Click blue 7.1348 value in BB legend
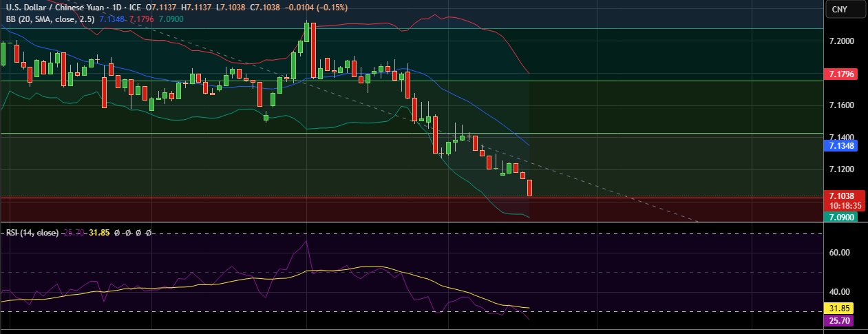This screenshot has width=868, height=334. point(112,18)
